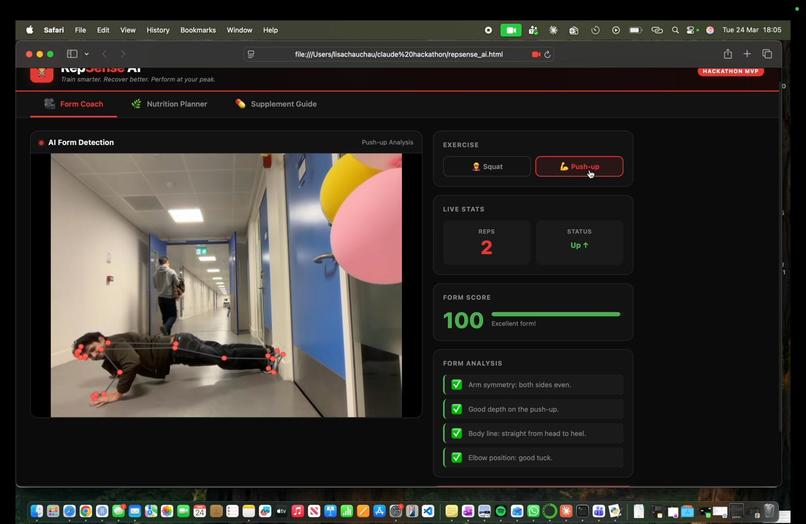Click the date and time in menu bar
806x524 pixels.
[752, 30]
